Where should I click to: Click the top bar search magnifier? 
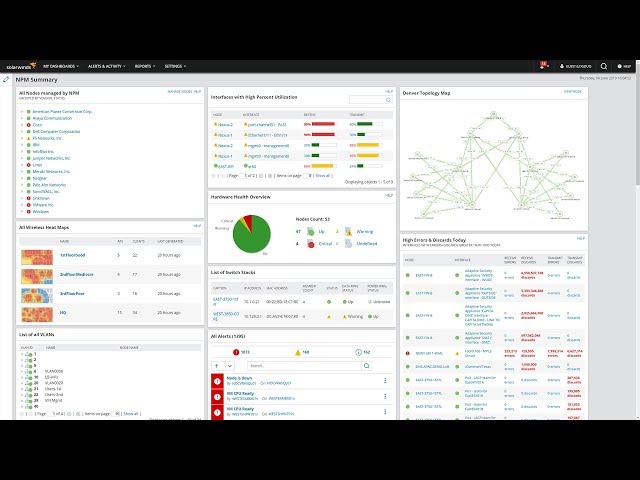click(x=604, y=66)
